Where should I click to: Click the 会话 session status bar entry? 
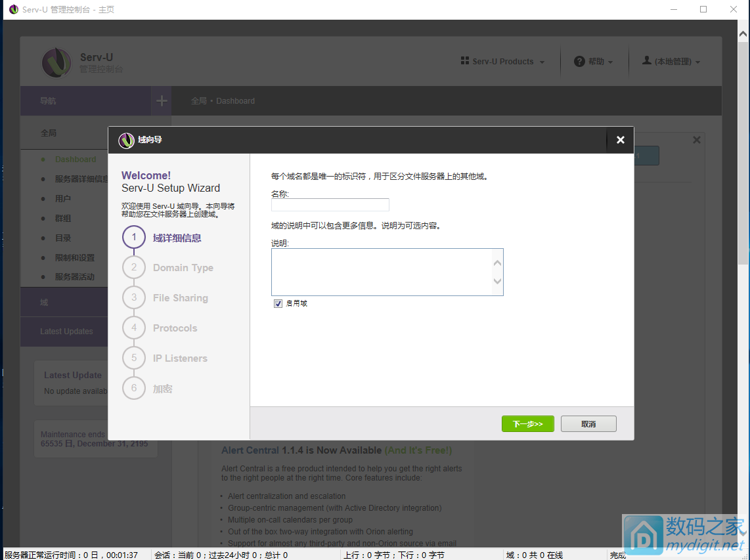point(221,555)
